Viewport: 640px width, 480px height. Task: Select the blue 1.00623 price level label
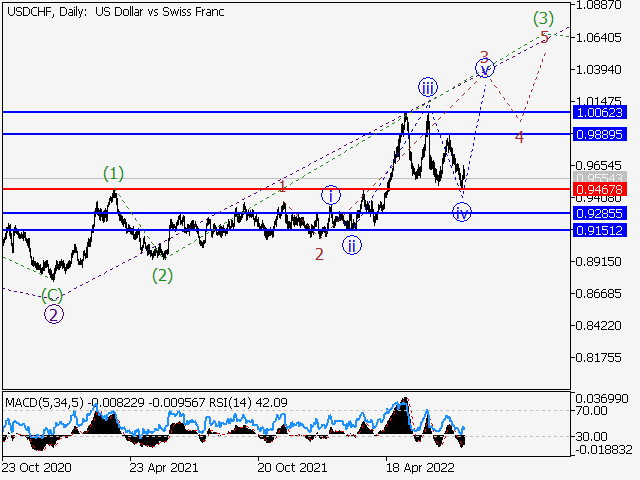600,112
